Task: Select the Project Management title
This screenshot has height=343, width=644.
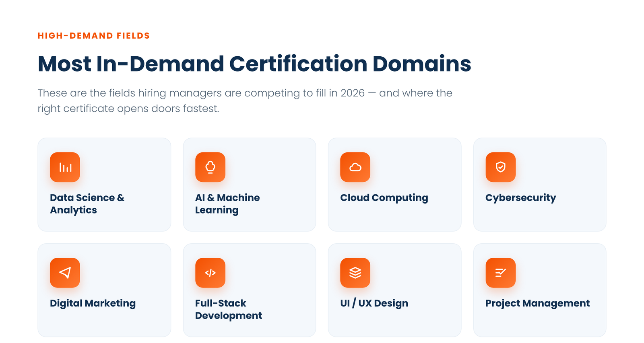Action: (537, 303)
